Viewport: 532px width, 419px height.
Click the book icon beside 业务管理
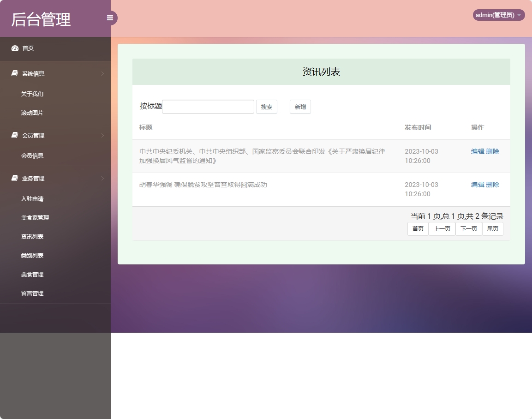coord(15,178)
